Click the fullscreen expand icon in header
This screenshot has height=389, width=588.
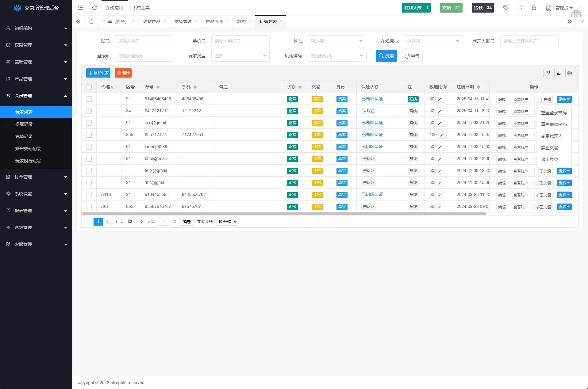pos(520,8)
